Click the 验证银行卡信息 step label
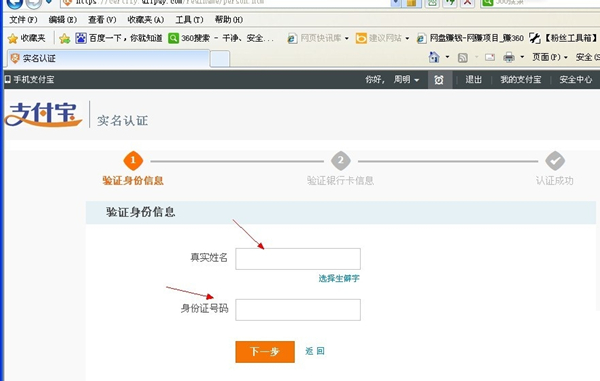This screenshot has height=381, width=600. 340,181
